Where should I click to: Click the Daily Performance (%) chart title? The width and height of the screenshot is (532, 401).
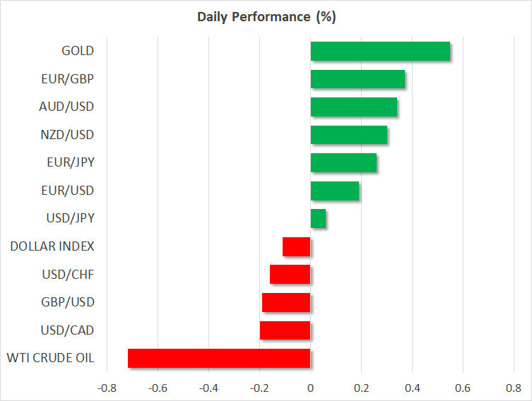[266, 17]
